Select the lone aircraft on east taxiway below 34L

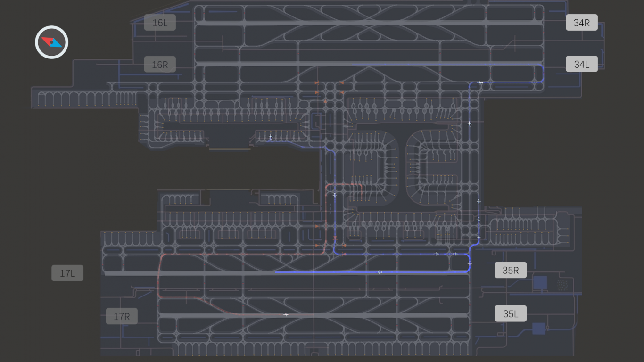[470, 124]
